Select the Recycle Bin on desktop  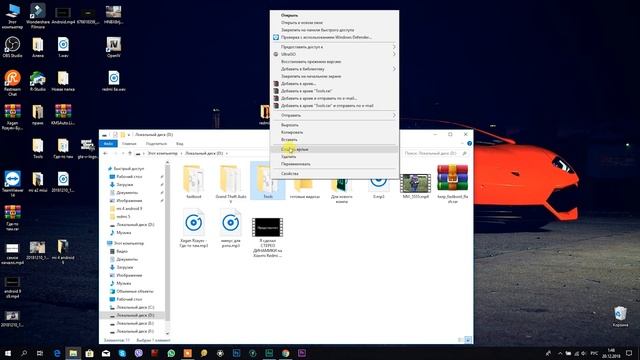pos(620,316)
